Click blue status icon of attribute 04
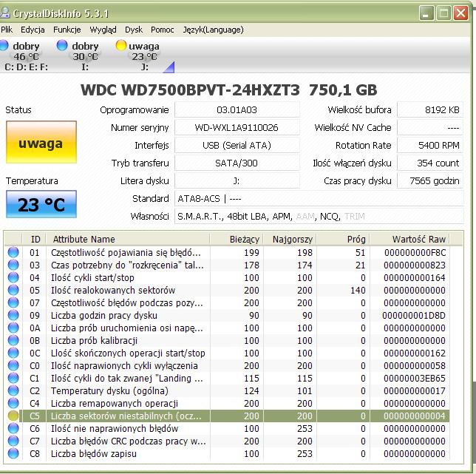The image size is (476, 474). pos(13,277)
